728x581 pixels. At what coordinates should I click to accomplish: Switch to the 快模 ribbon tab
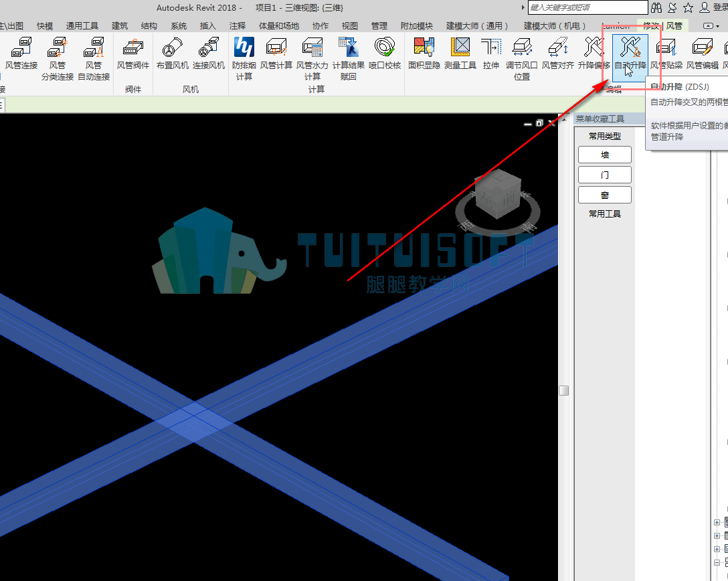[45, 26]
